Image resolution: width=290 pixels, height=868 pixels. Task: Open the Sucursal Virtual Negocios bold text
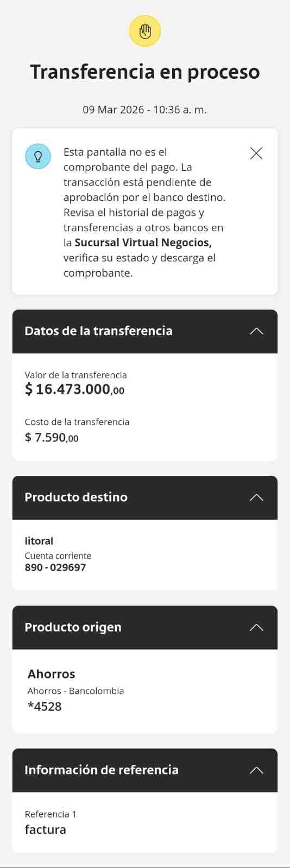pos(143,242)
